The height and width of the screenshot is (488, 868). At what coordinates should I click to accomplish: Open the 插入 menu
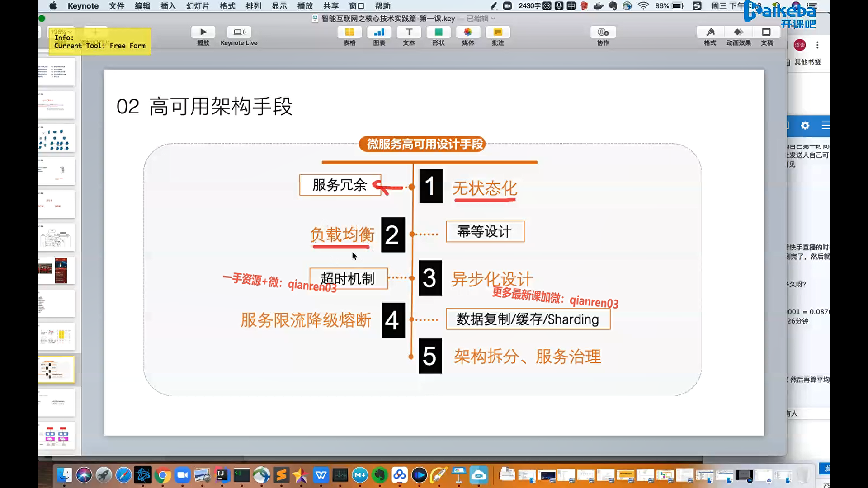coord(168,6)
